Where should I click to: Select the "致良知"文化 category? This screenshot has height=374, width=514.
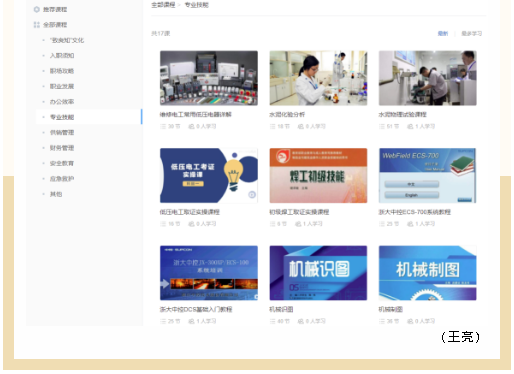(x=67, y=40)
